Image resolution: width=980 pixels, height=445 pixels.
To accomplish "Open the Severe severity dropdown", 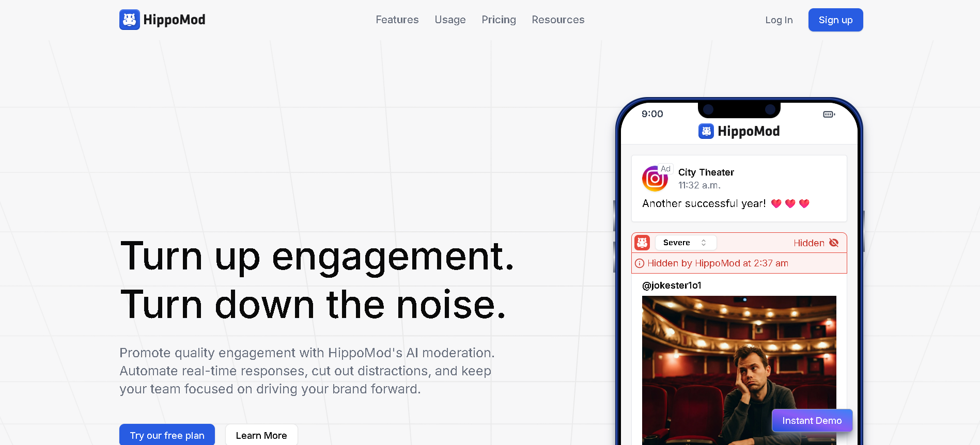I will 686,243.
